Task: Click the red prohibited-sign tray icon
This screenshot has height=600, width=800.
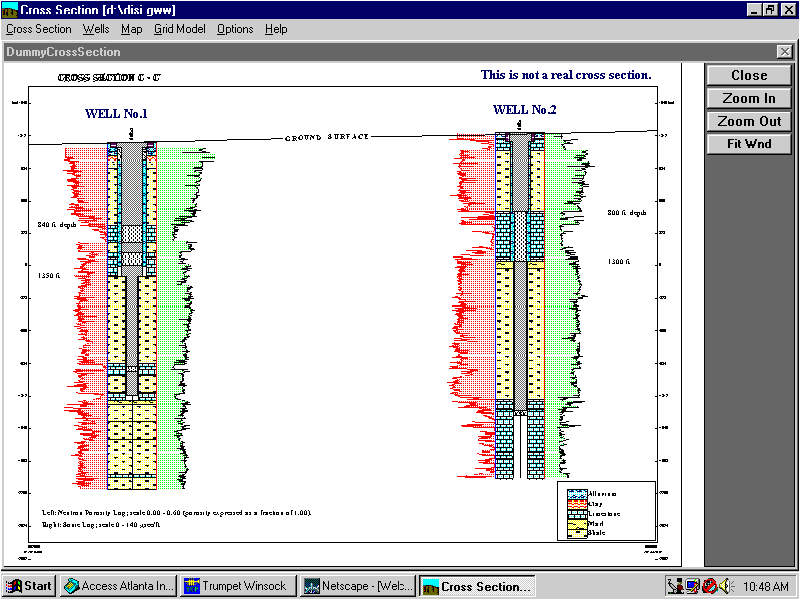Action: pos(709,586)
